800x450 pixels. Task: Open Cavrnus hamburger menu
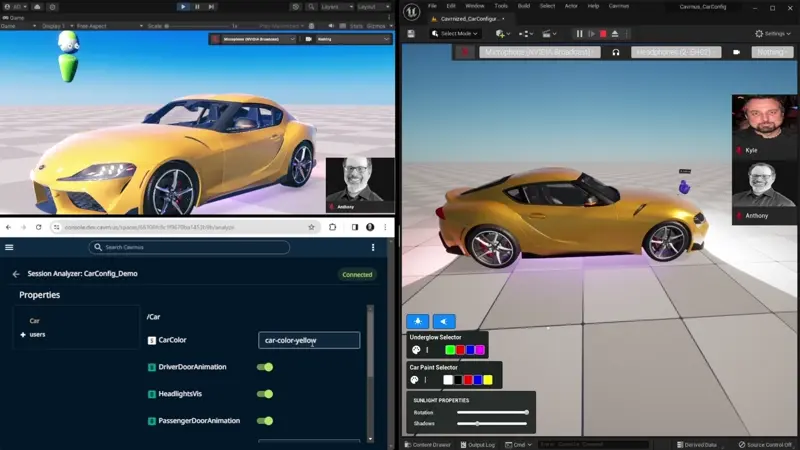click(x=9, y=247)
